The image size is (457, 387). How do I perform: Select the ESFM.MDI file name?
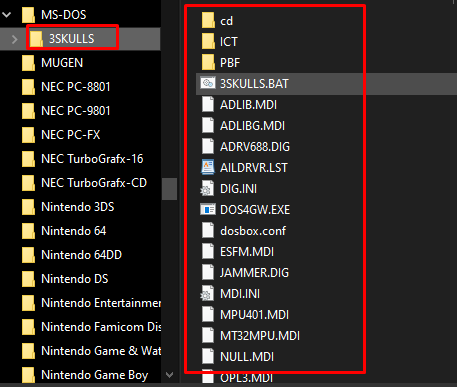[x=247, y=252]
